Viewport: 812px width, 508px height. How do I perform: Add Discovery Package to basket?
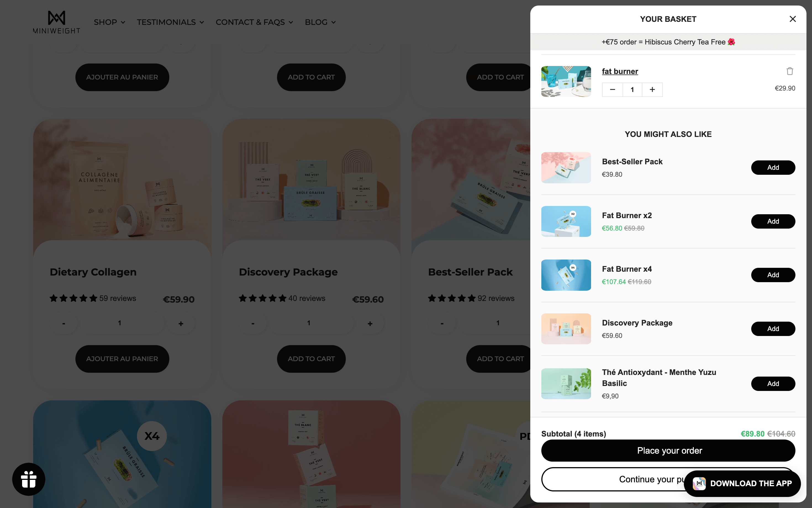point(773,328)
